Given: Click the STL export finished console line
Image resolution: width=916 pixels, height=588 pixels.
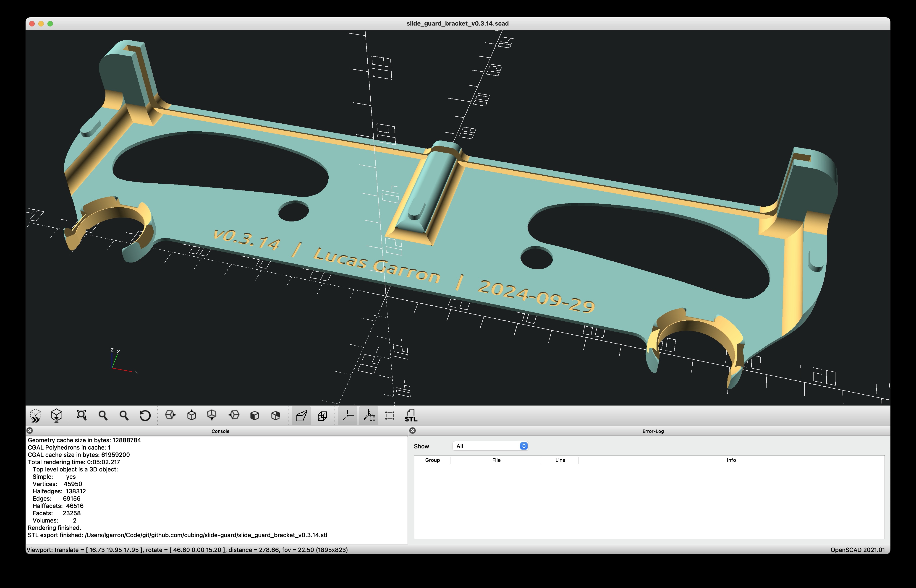Looking at the screenshot, I should (178, 535).
